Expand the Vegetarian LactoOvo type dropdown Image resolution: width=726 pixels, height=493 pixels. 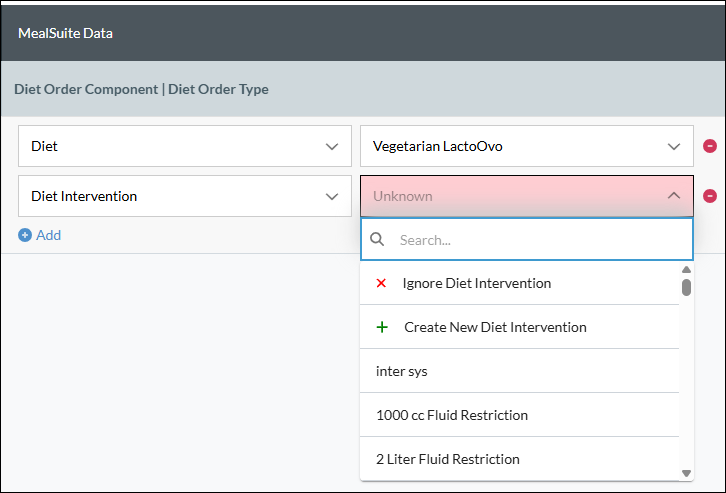527,146
